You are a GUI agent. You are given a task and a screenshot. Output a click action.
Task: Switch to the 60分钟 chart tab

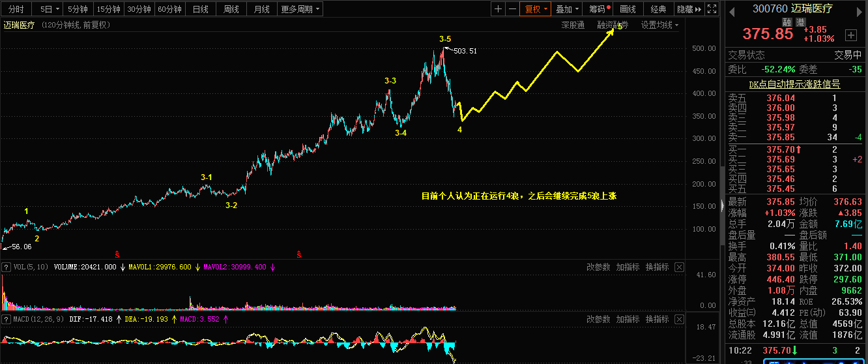click(169, 9)
